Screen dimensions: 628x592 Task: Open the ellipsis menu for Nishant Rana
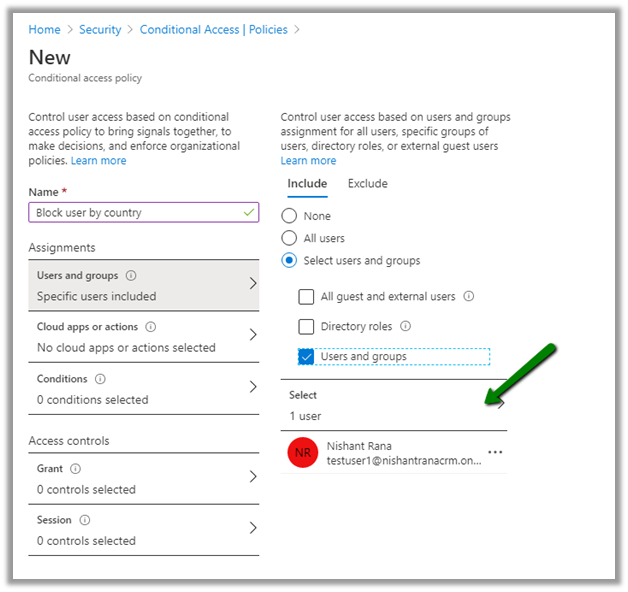(x=494, y=452)
